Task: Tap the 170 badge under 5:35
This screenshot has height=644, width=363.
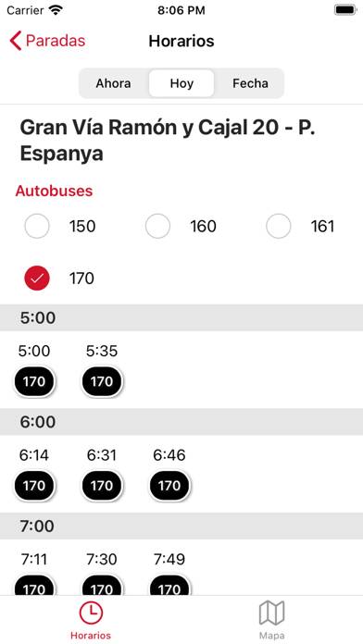Action: pos(102,382)
